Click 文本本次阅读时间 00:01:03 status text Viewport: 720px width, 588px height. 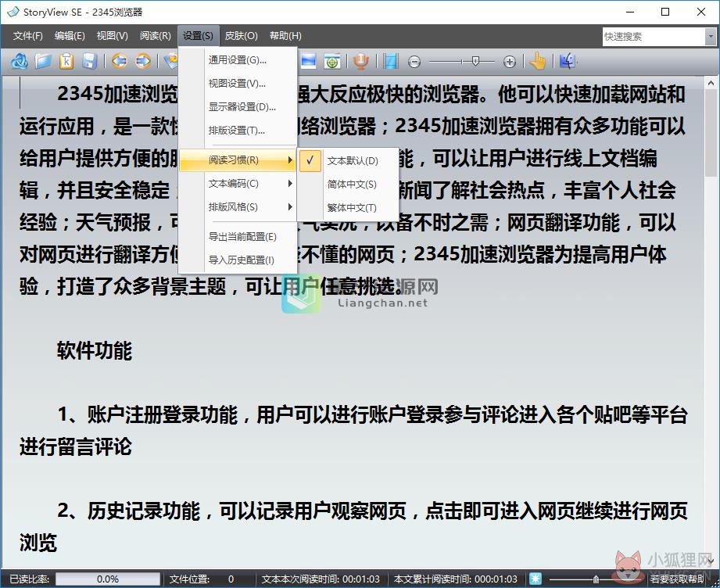321,579
